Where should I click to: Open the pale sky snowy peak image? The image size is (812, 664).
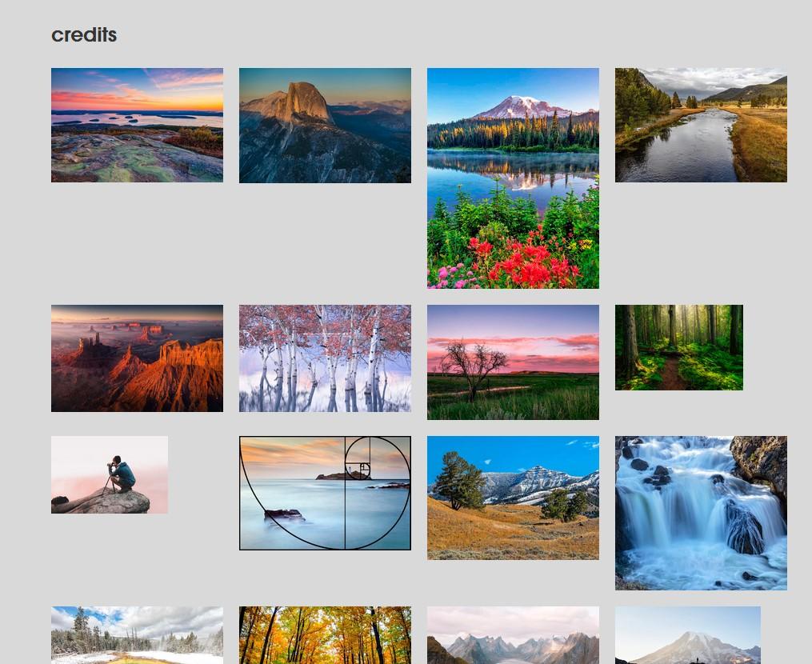click(x=688, y=635)
